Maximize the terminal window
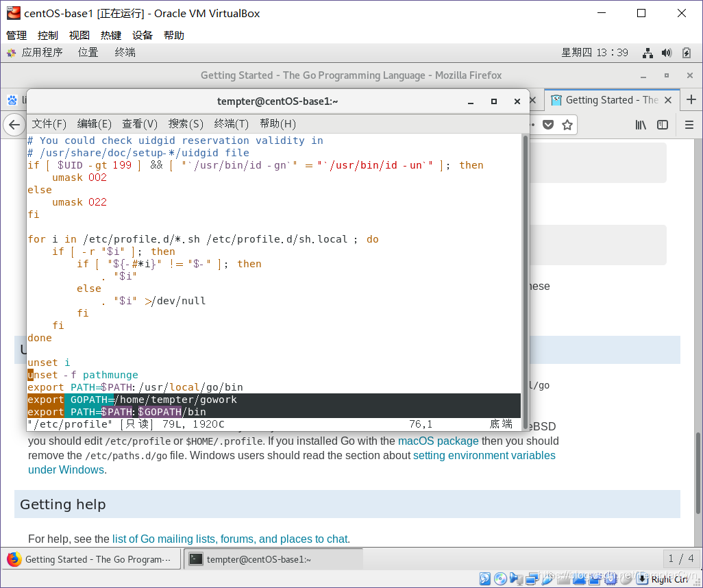Image resolution: width=703 pixels, height=588 pixels. 493,102
